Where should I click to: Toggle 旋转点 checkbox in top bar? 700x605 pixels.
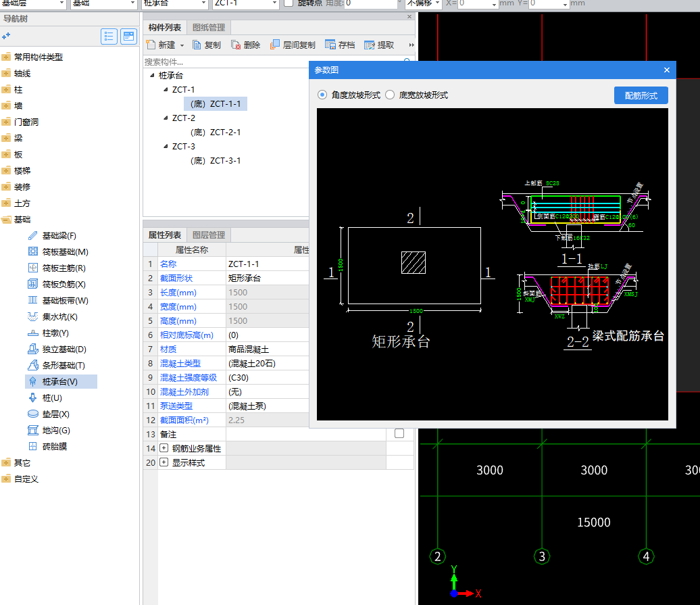pos(289,3)
